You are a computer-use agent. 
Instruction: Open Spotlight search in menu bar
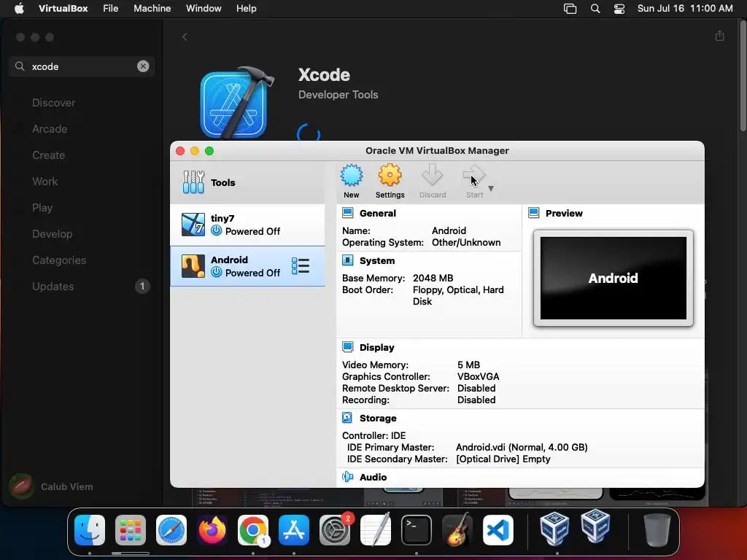click(x=595, y=9)
